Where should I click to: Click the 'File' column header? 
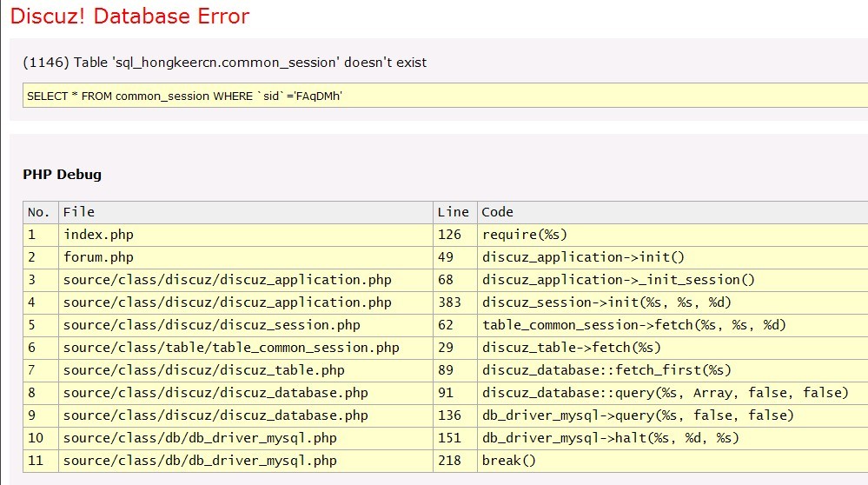click(245, 212)
